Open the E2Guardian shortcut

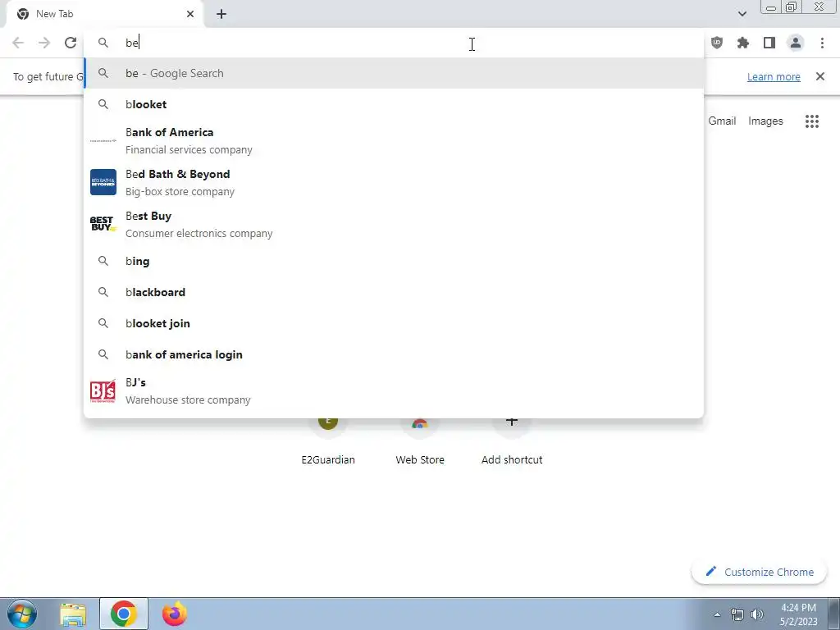coord(328,443)
